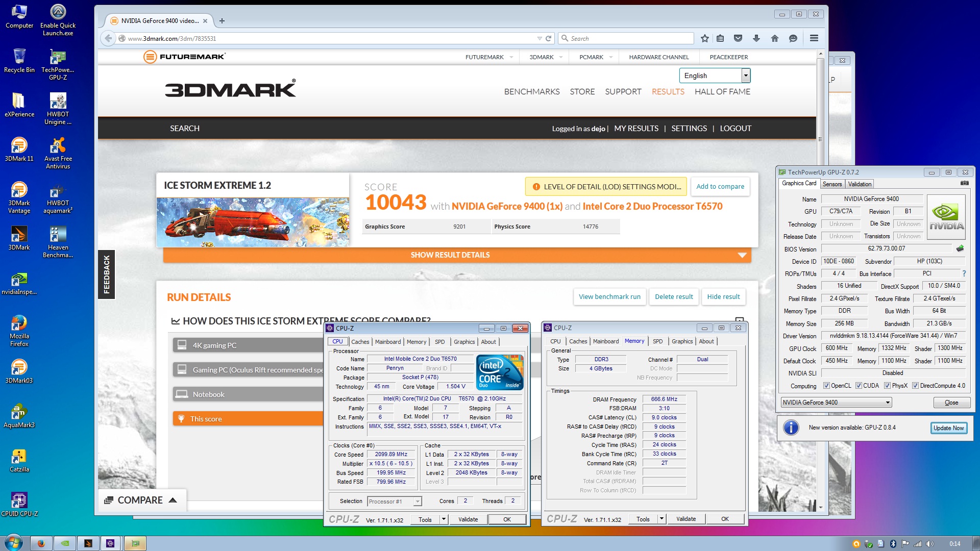
Task: Toggle CUDA checkbox in GPU-Z
Action: click(x=859, y=386)
